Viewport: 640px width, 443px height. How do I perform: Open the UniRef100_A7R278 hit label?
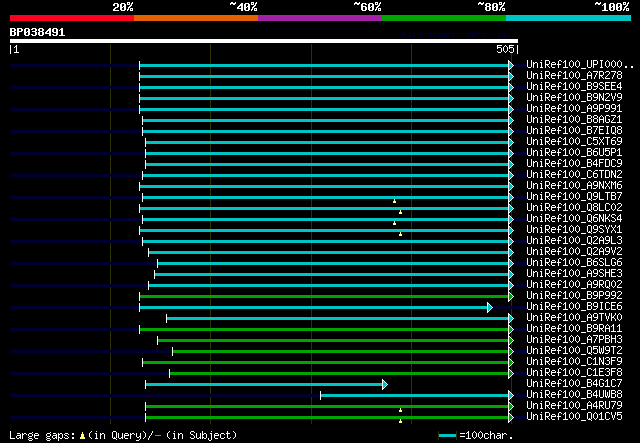[x=574, y=76]
